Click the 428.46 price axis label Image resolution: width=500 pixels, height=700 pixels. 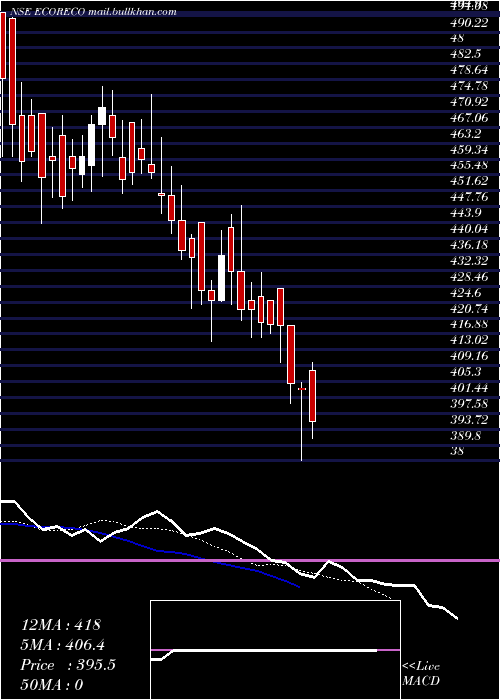pos(469,276)
